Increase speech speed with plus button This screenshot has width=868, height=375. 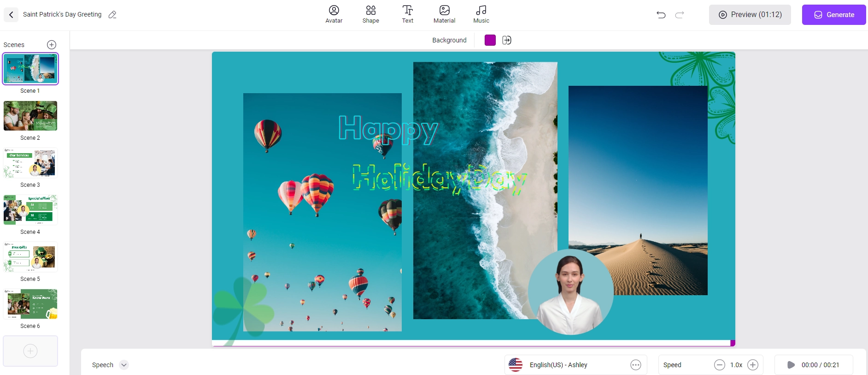pos(753,365)
